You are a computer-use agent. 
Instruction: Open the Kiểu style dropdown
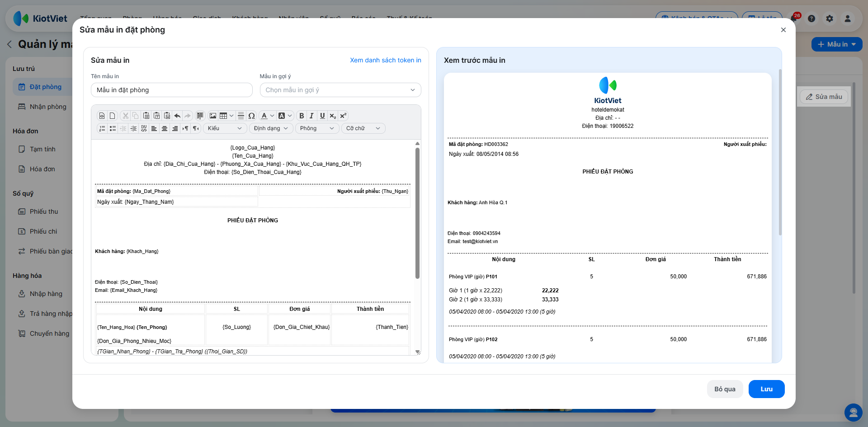[x=225, y=128]
